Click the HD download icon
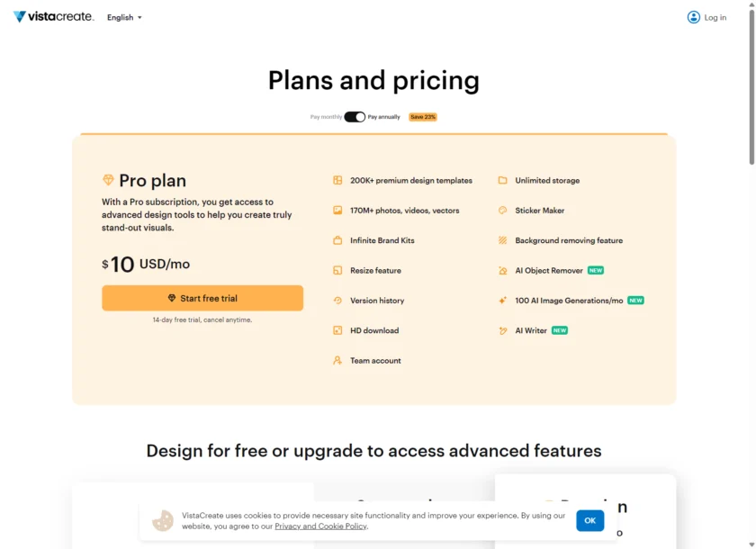 337,330
